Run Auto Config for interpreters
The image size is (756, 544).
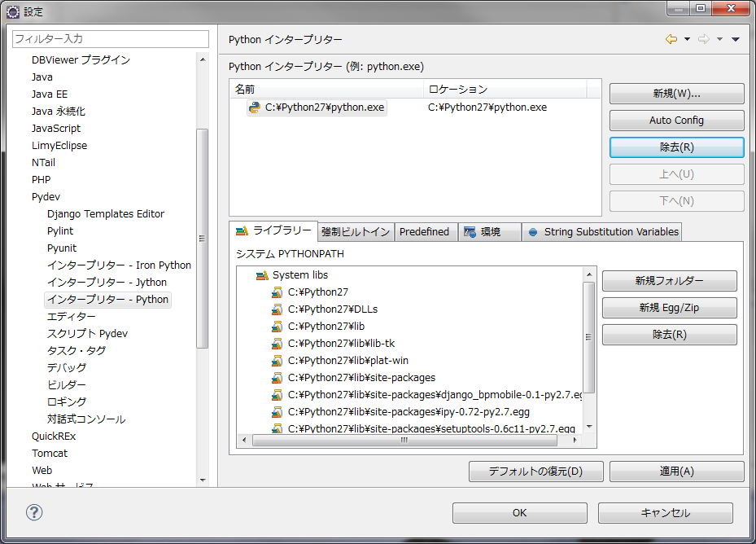coord(676,121)
